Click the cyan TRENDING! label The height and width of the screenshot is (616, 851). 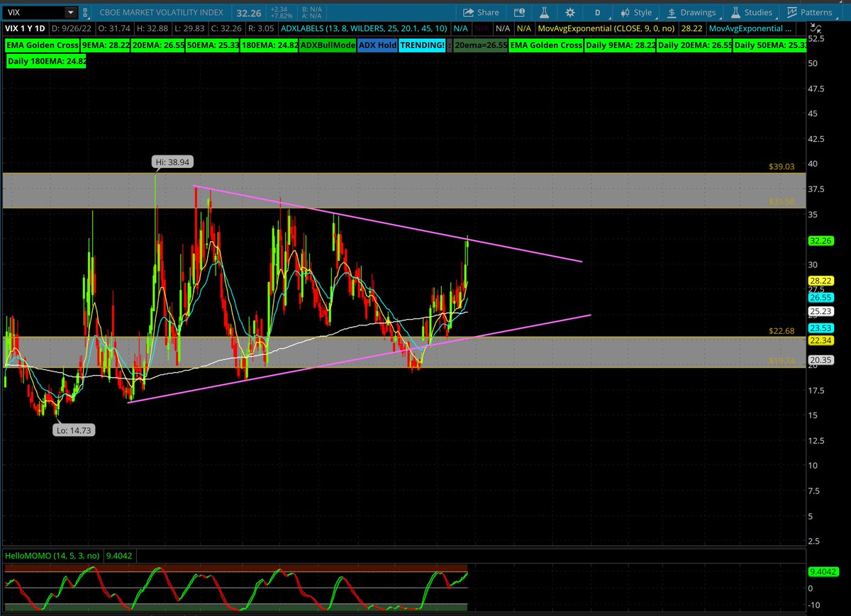coord(421,45)
